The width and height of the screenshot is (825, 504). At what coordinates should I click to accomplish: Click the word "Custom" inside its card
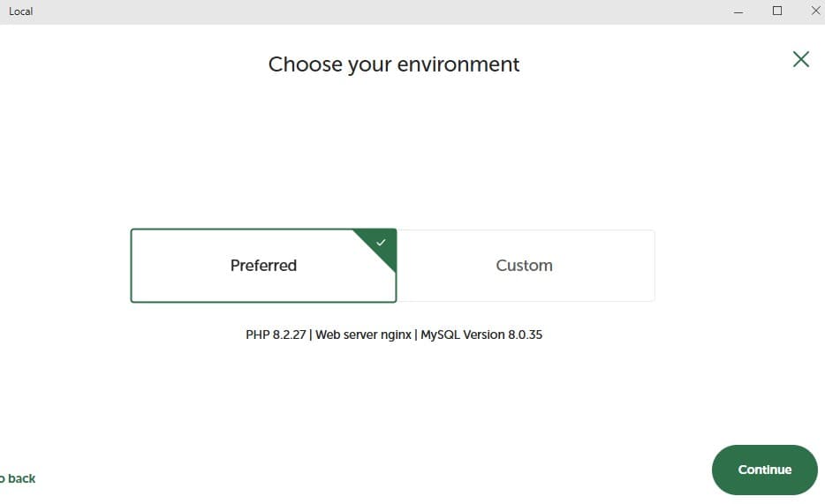click(x=524, y=266)
